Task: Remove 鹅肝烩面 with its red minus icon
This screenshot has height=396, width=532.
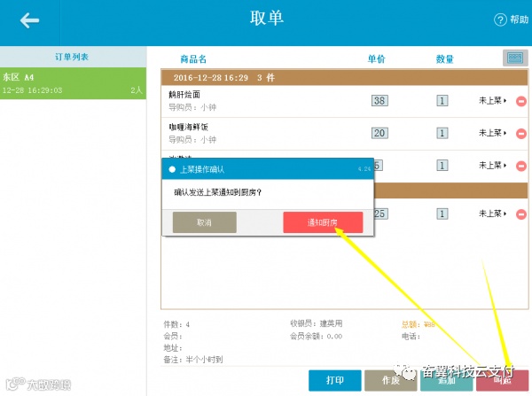Action: (x=521, y=101)
